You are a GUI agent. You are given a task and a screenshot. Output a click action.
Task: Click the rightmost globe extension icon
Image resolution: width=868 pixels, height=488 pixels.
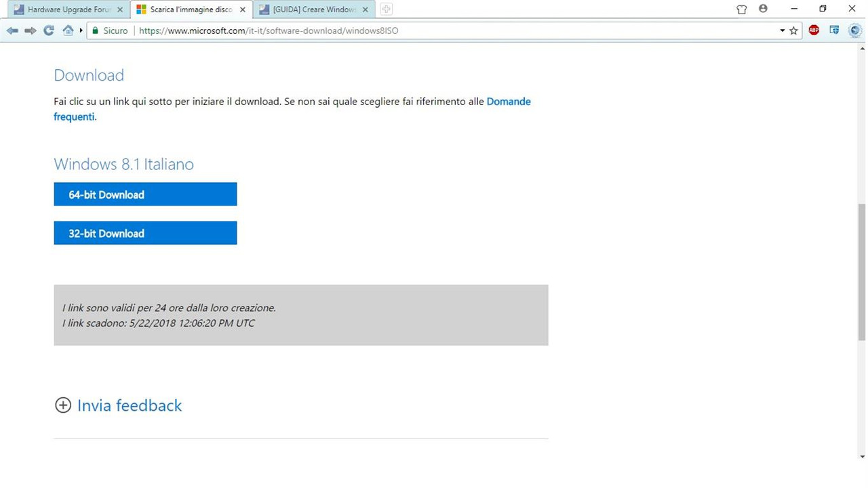point(854,30)
